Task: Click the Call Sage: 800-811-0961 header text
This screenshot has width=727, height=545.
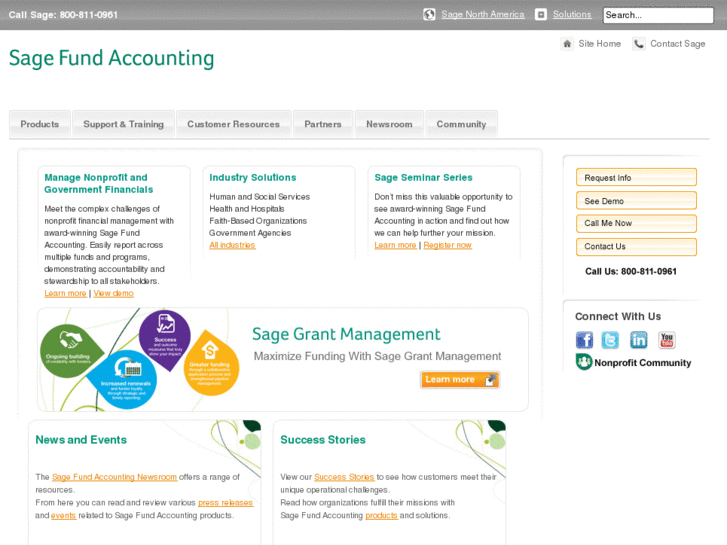Action: (x=63, y=15)
